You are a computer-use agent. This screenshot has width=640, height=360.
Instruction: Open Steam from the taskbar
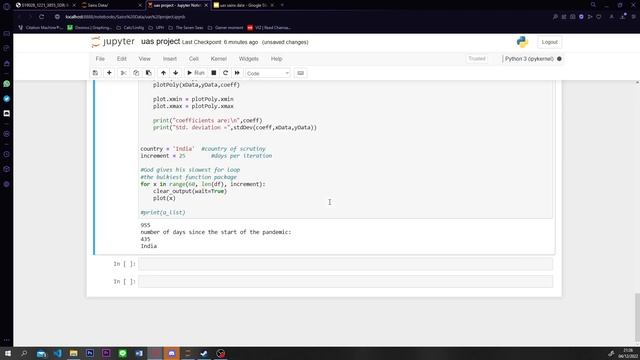[204, 353]
